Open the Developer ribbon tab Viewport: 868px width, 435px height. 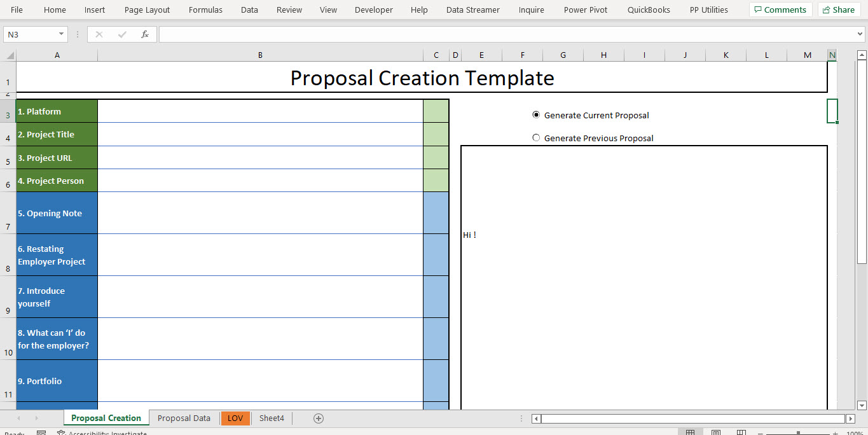pyautogui.click(x=374, y=10)
